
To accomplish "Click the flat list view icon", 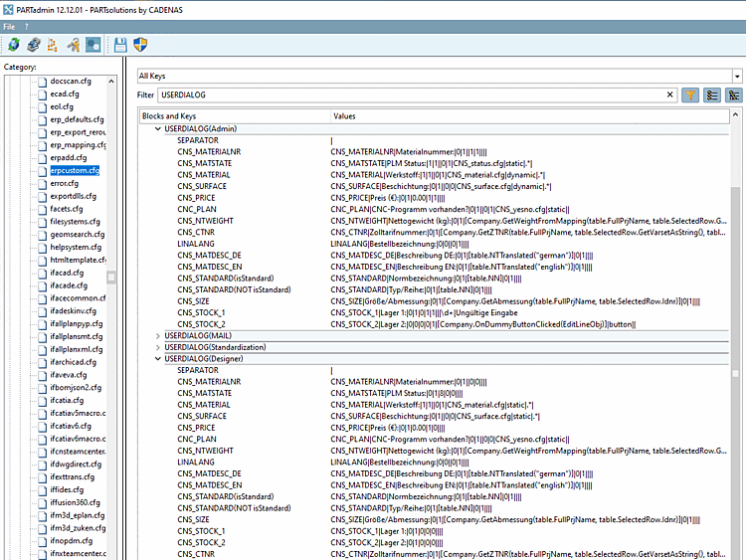I will 712,95.
